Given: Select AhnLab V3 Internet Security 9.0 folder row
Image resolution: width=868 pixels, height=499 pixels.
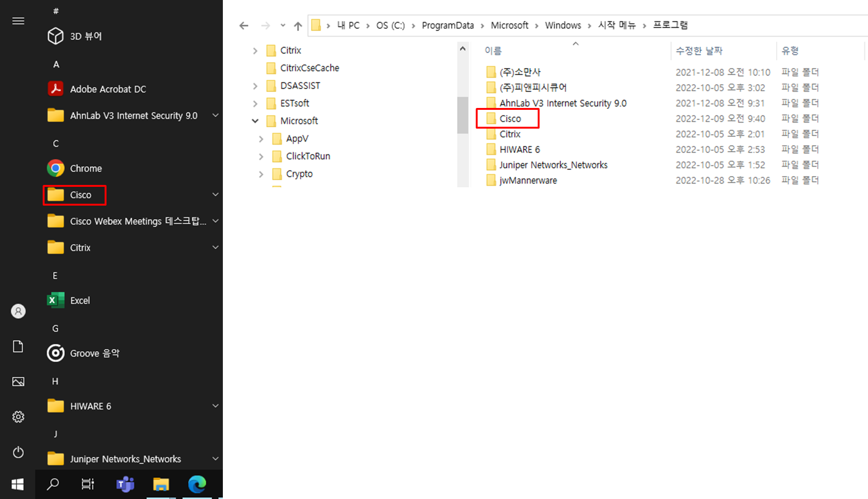Looking at the screenshot, I should click(x=556, y=103).
